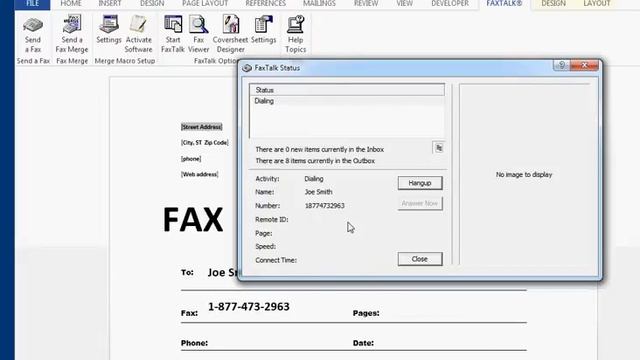This screenshot has height=360, width=640.
Task: Switch to the HOME tab
Action: 71,4
